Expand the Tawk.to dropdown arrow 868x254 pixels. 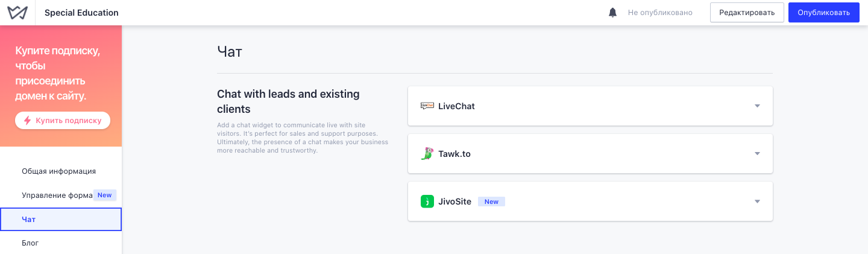coord(758,154)
